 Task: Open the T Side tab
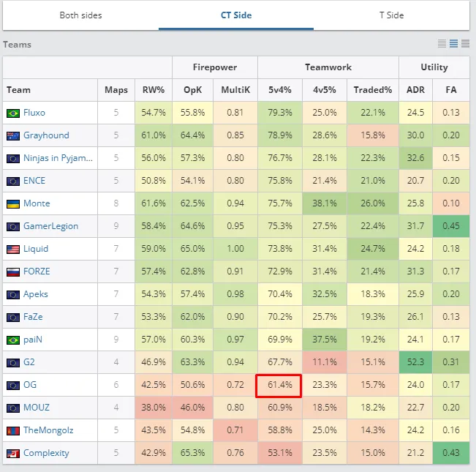(391, 15)
